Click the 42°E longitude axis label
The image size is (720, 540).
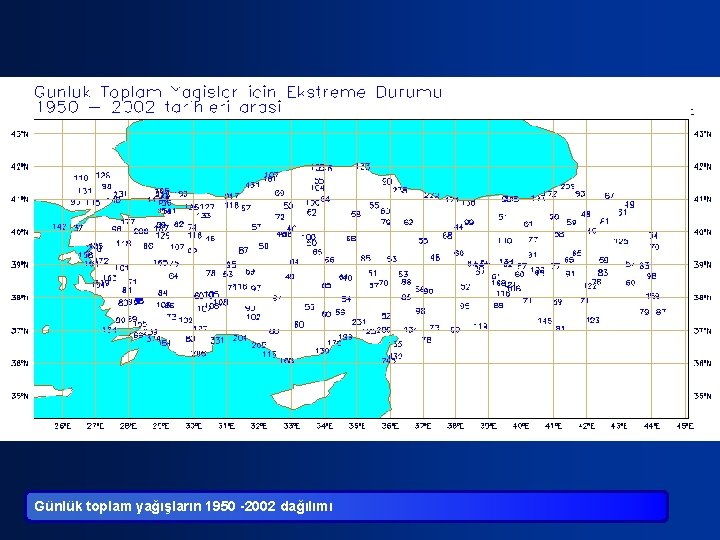[586, 426]
